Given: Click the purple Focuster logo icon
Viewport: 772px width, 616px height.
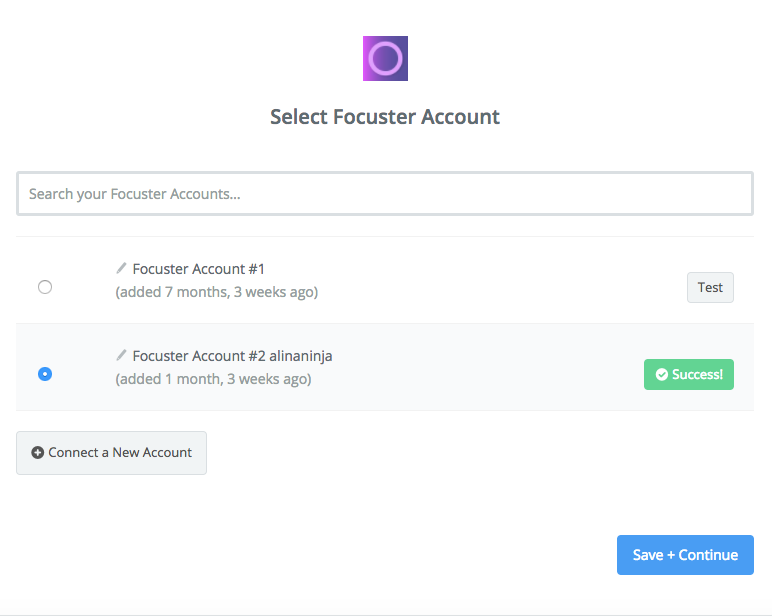Looking at the screenshot, I should coord(385,58).
